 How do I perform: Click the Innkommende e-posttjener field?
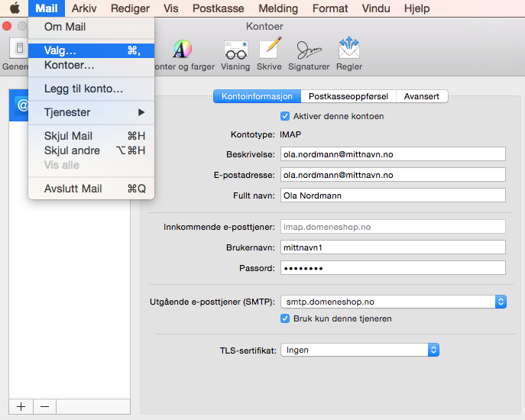(393, 227)
